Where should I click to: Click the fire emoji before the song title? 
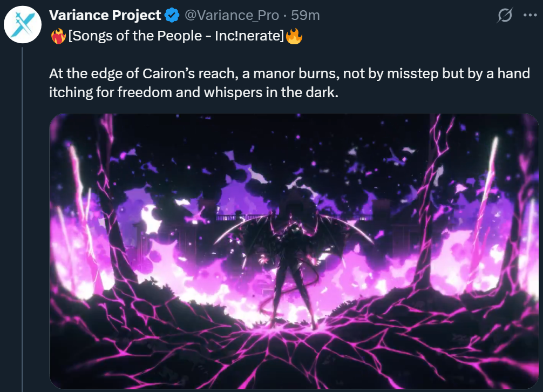pyautogui.click(x=58, y=37)
